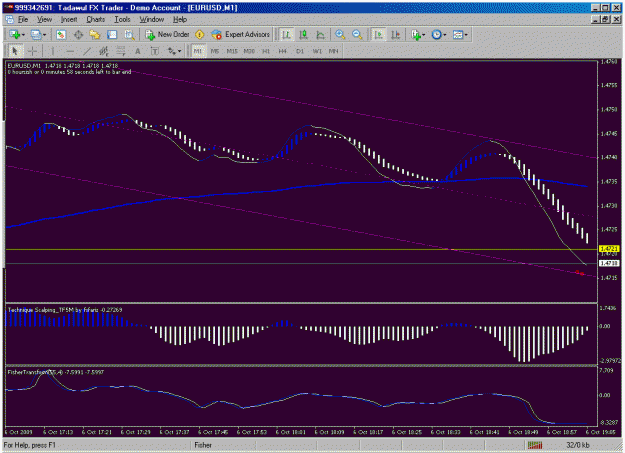Viewport: 625px width, 453px height.
Task: Switch to M5 timeframe
Action: 215,51
